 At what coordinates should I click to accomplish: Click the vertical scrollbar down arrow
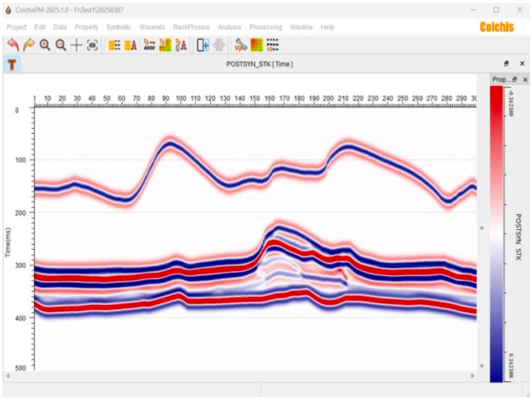tap(481, 366)
